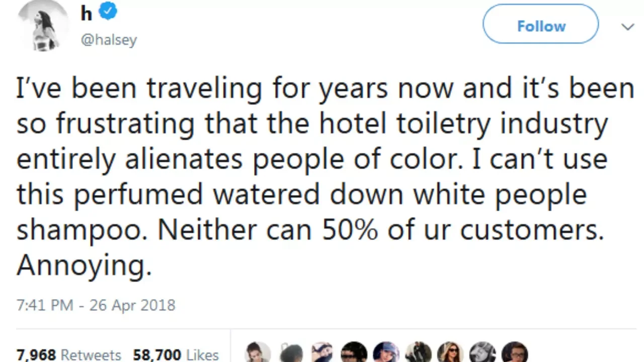Open the tweet options chevron dropdown
Viewport: 644px width, 362px height.
627,27
